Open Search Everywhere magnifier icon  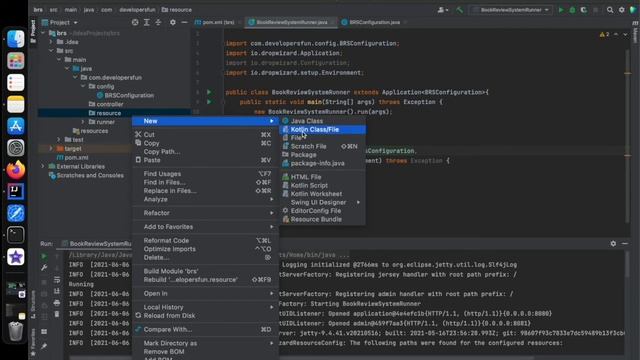tap(610, 10)
